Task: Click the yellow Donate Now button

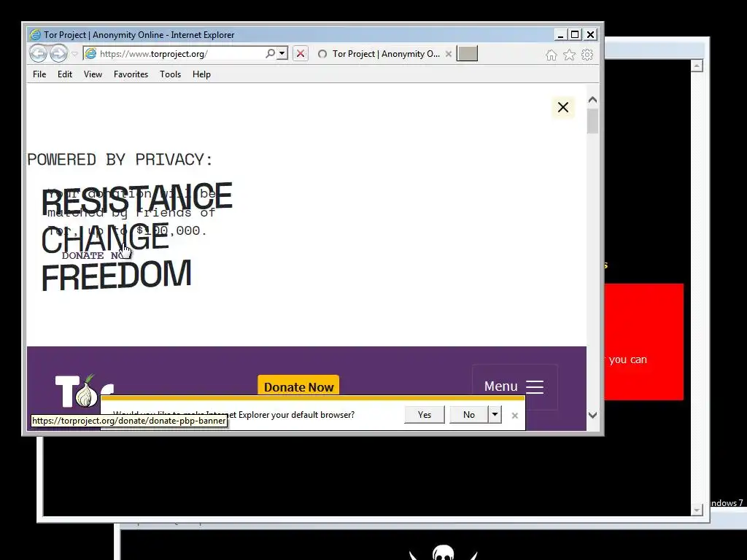Action: [298, 385]
